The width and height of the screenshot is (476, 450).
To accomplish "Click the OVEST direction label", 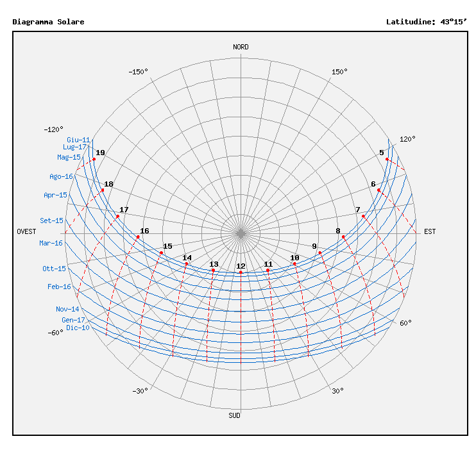I will point(26,231).
